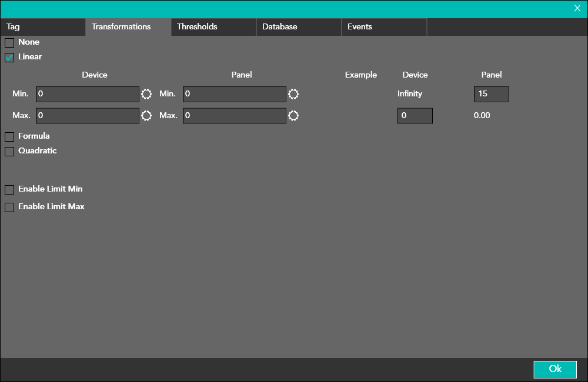Enable the Formula checkbox
This screenshot has height=382, width=588.
pyautogui.click(x=9, y=137)
